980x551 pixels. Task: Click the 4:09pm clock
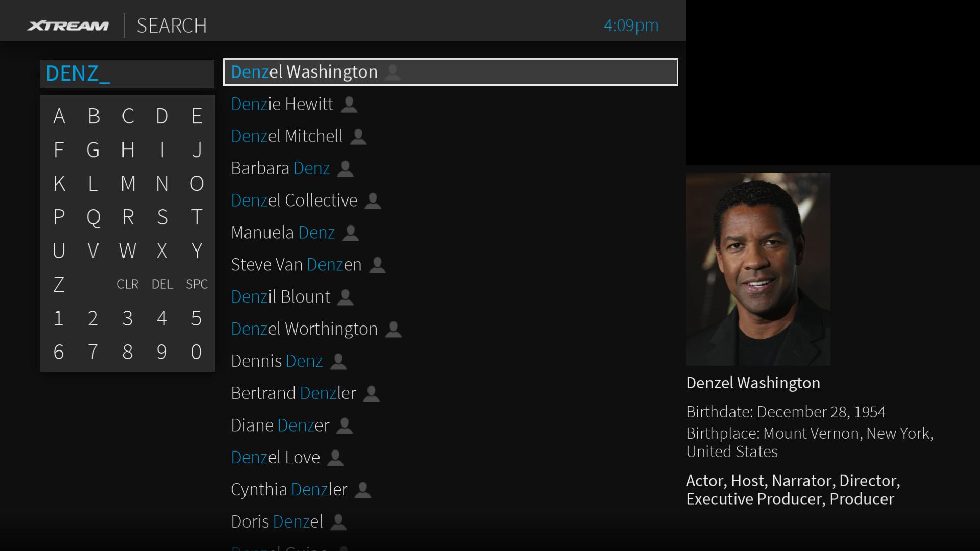point(631,26)
